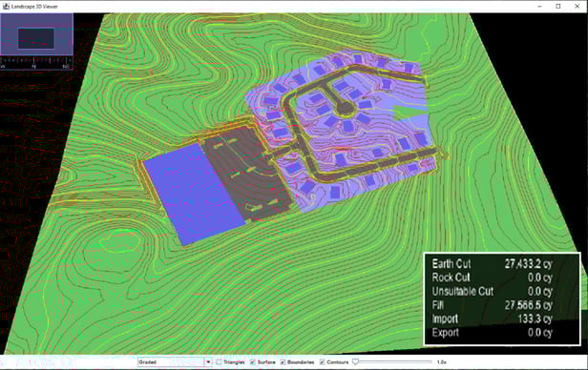Viewport: 588px width, 370px height.
Task: Toggle the Boundaries checkbox
Action: click(x=283, y=362)
